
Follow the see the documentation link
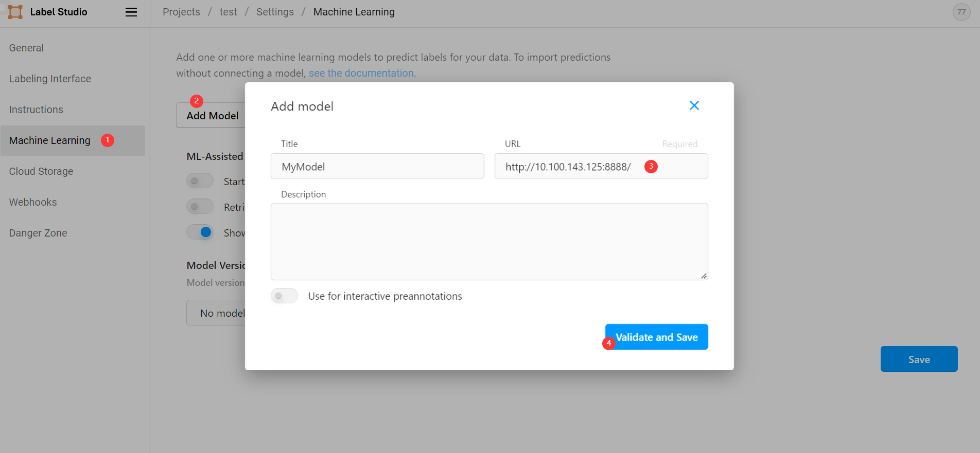tap(361, 73)
